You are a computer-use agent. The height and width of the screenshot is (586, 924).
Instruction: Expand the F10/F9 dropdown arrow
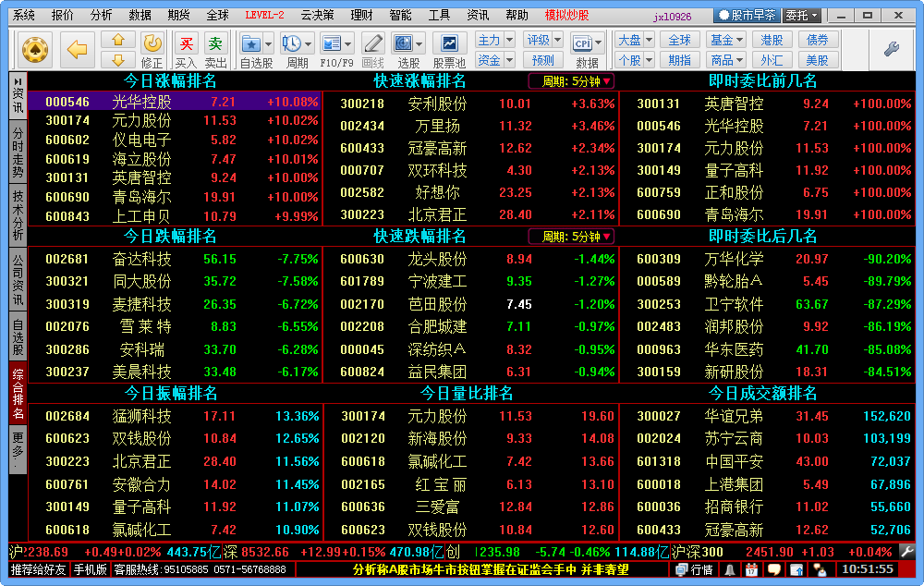point(347,44)
